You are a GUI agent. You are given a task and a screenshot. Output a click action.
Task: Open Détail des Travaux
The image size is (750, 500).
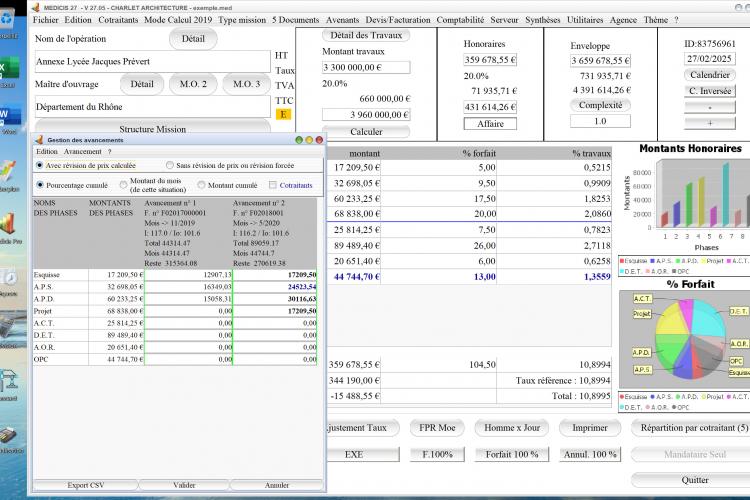point(366,35)
